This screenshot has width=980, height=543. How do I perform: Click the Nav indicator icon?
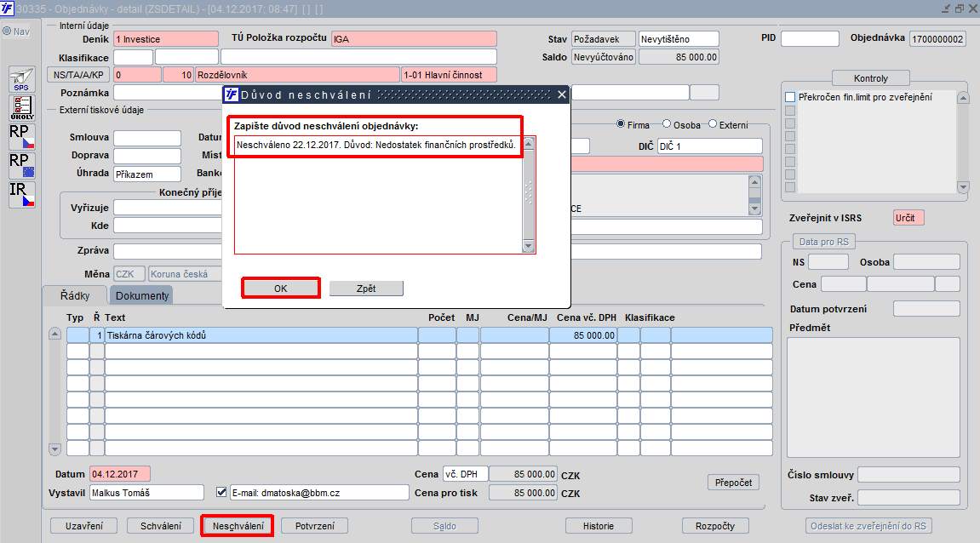coord(7,31)
